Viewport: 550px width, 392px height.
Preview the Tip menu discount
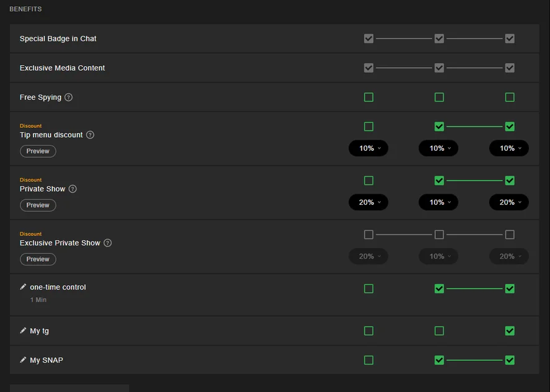tap(38, 151)
